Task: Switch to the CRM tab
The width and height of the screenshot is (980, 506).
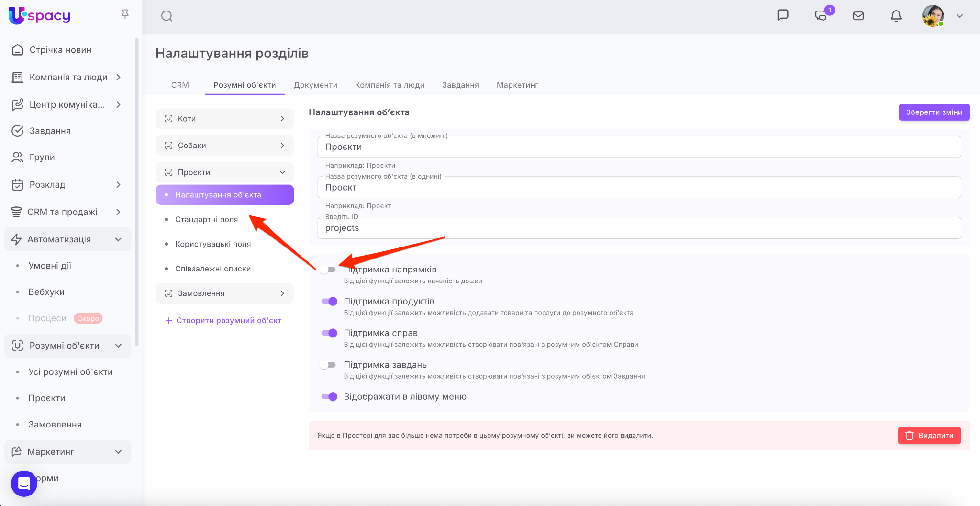Action: tap(180, 85)
